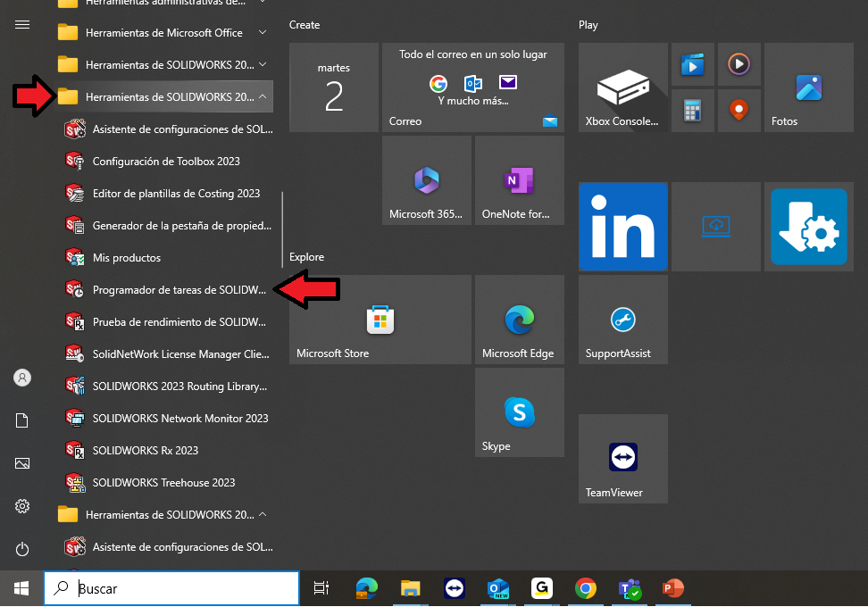The height and width of the screenshot is (607, 868).
Task: Launch Editor de plantillas de Costing 2023
Action: (x=165, y=193)
